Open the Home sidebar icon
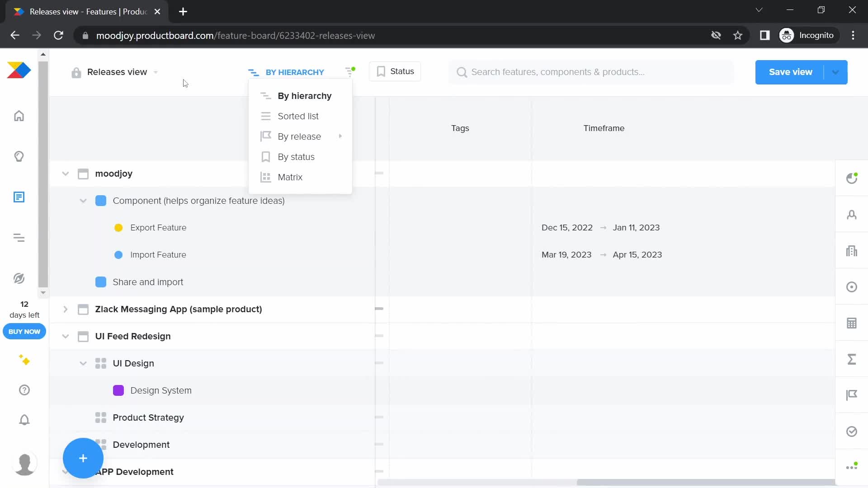 point(19,116)
